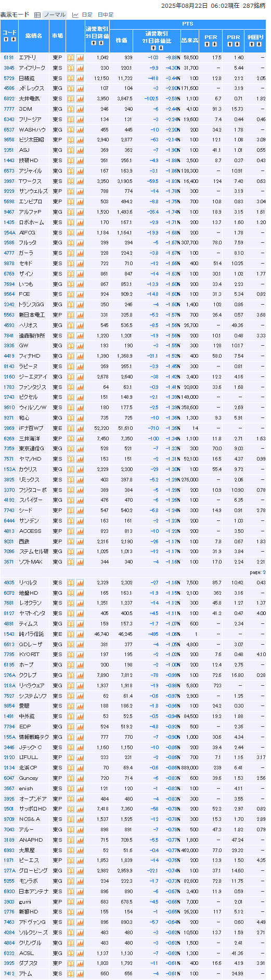This screenshot has width=271, height=980.
Task: Sort 通常取引21日終値 column using down arrow
Action: (x=101, y=43)
